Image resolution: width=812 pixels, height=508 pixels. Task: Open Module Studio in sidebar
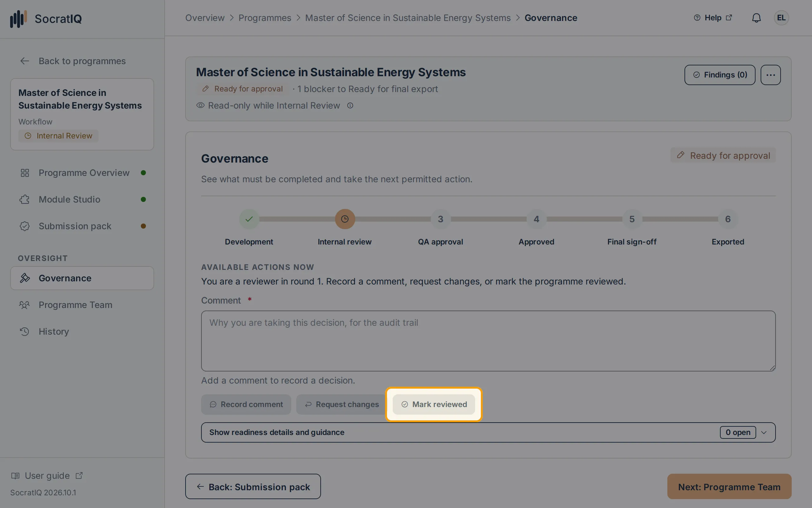82,199
